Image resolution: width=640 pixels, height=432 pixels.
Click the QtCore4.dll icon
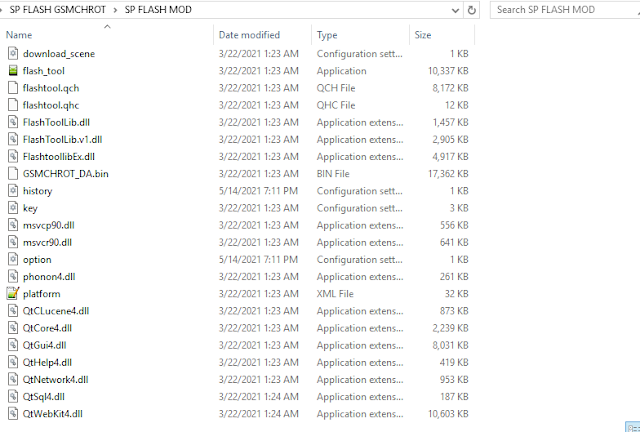click(x=13, y=328)
